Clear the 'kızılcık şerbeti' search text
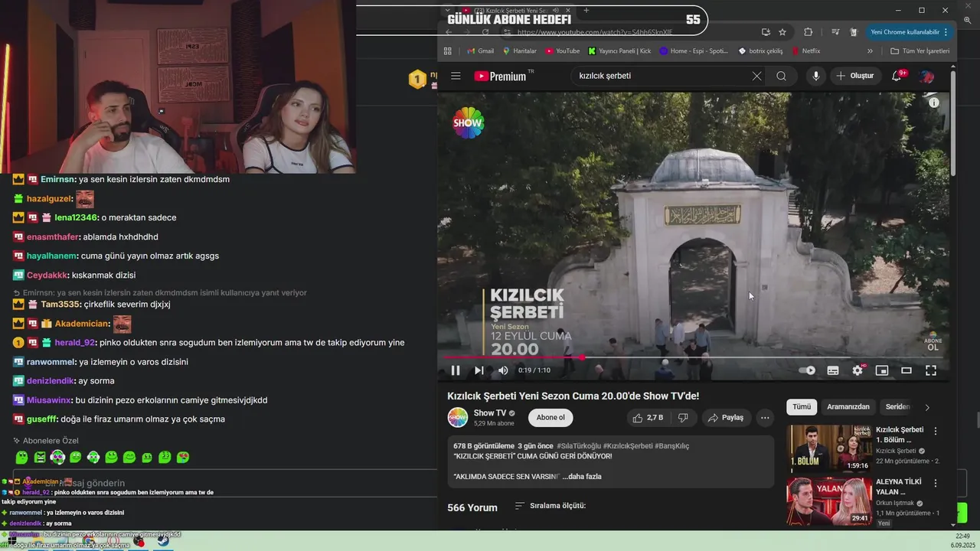This screenshot has height=551, width=980. 756,76
